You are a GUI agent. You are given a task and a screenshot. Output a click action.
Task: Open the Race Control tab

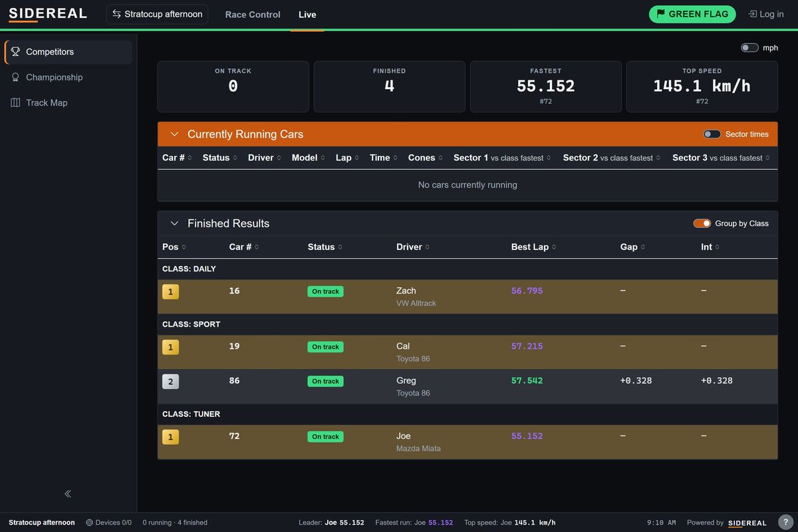click(x=253, y=15)
